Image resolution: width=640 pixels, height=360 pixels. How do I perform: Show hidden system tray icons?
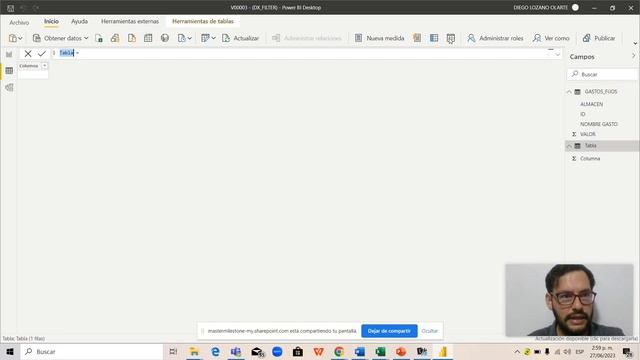click(517, 351)
